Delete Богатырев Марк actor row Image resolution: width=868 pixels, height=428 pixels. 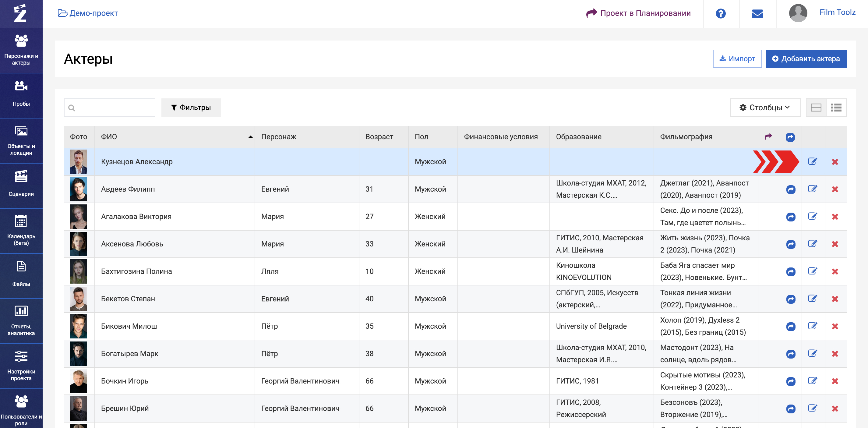pos(834,354)
